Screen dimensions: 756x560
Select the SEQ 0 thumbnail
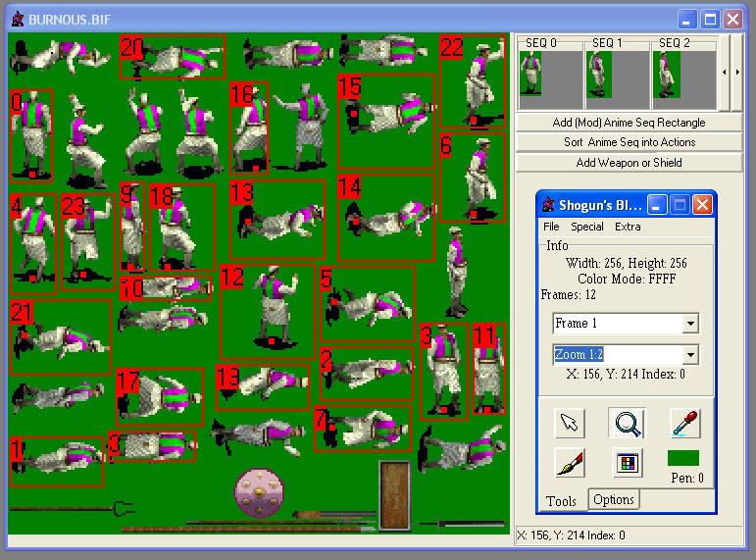coord(550,79)
